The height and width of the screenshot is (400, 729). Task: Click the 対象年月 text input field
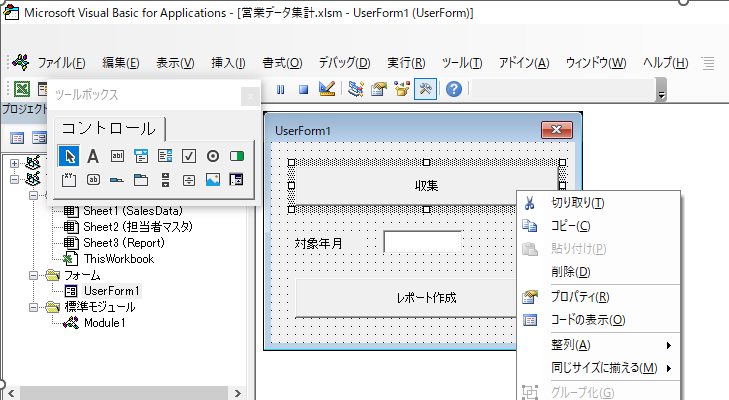click(x=422, y=242)
